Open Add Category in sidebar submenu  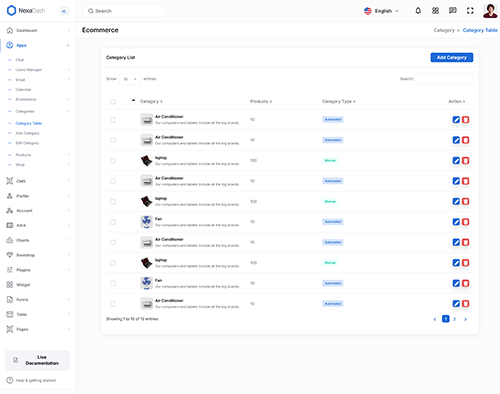pos(27,133)
